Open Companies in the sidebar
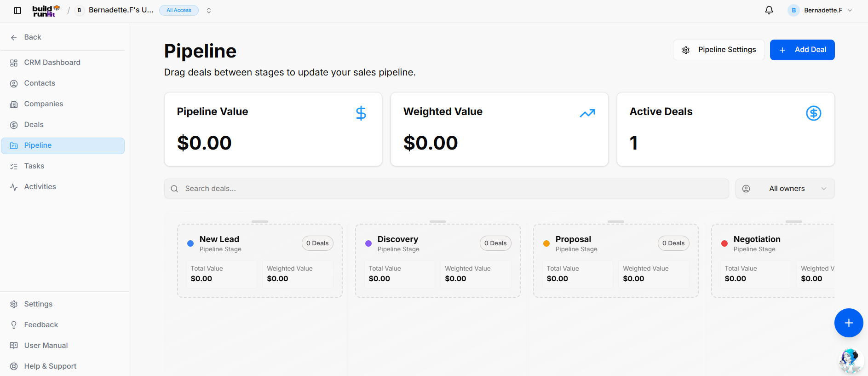 pos(63,104)
